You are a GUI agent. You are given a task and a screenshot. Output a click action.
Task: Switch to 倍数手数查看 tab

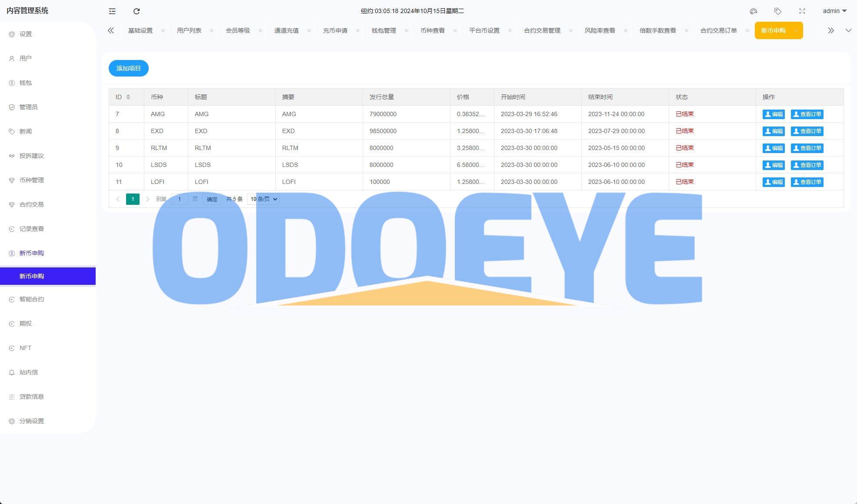658,30
